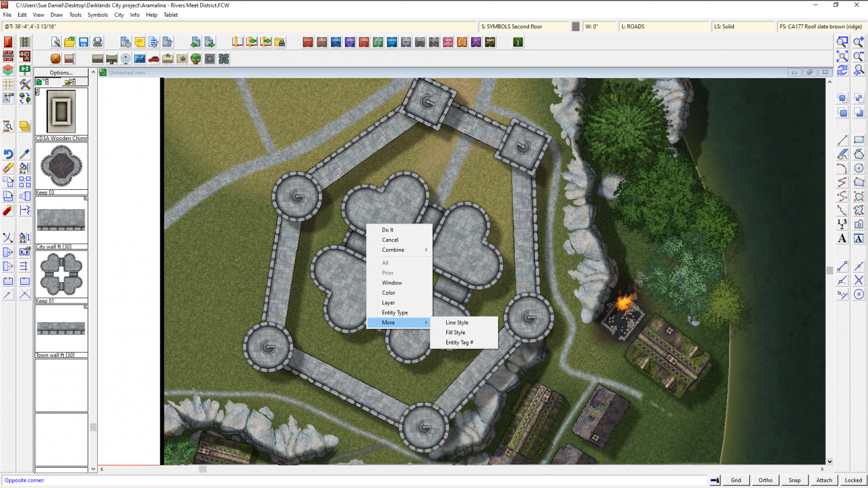Select the Erase tool
The width and height of the screenshot is (868, 488).
tap(8, 168)
